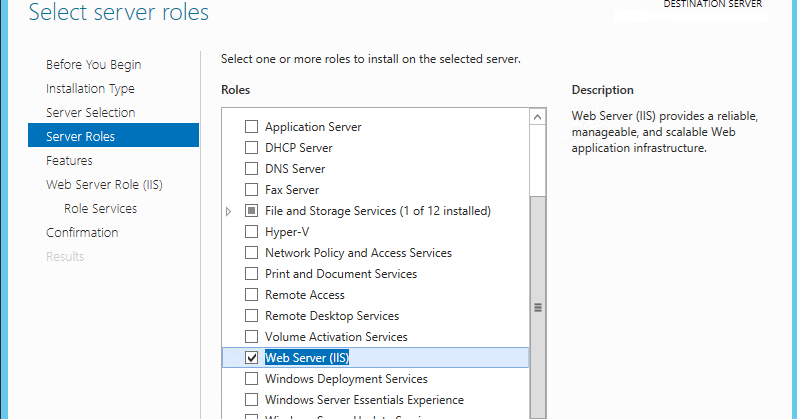
Task: Click the roles list scrollbar thumb
Action: click(538, 307)
